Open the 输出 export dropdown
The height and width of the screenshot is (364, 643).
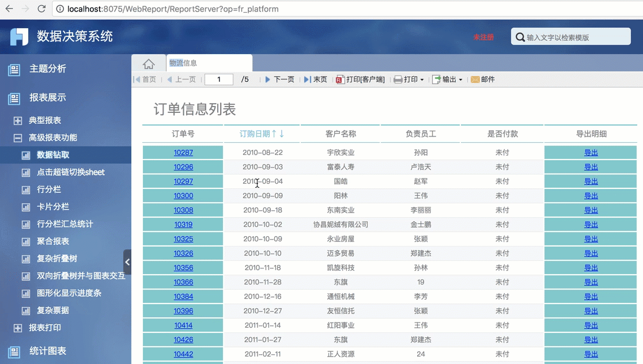pyautogui.click(x=448, y=79)
